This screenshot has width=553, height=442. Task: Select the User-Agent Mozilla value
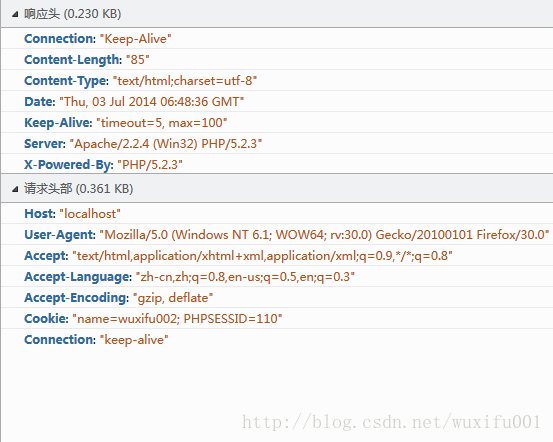[324, 235]
